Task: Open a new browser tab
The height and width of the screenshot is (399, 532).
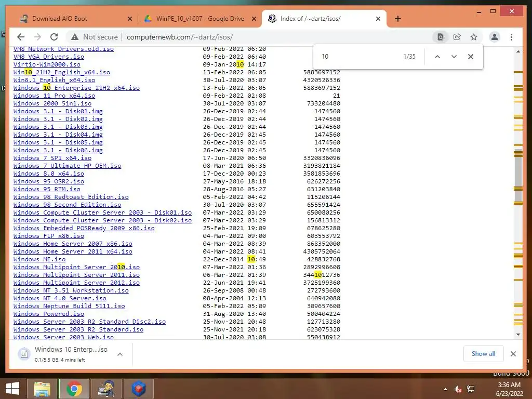Action: [x=397, y=19]
